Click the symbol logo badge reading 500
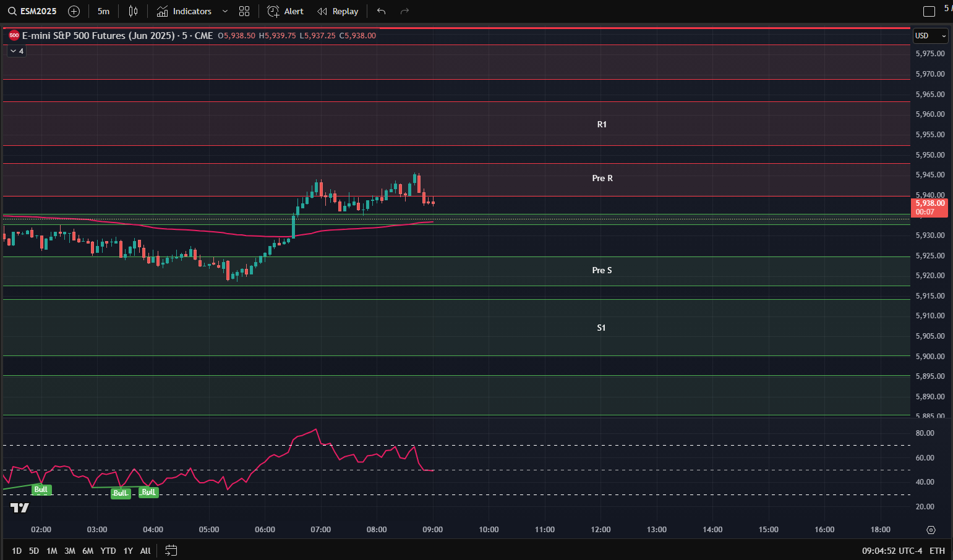This screenshot has height=560, width=953. coord(14,36)
